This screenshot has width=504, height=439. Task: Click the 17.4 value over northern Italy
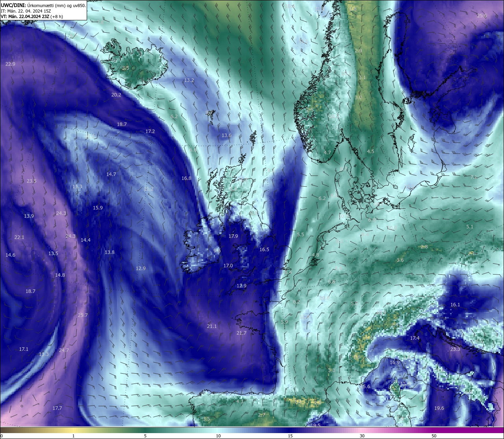click(x=415, y=339)
